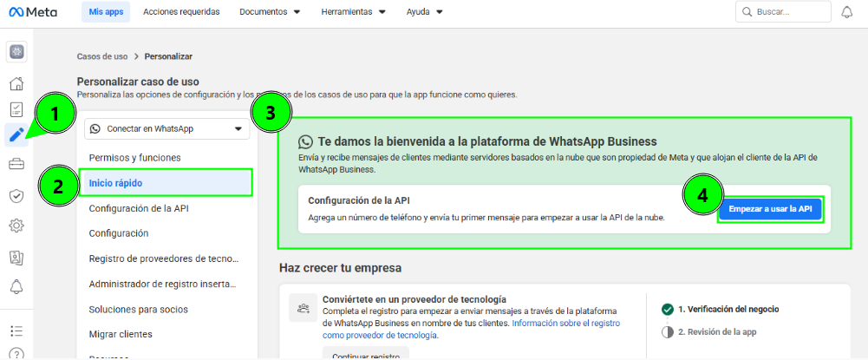Open the sidebar alerts bell icon
The width and height of the screenshot is (868, 360).
[x=16, y=286]
